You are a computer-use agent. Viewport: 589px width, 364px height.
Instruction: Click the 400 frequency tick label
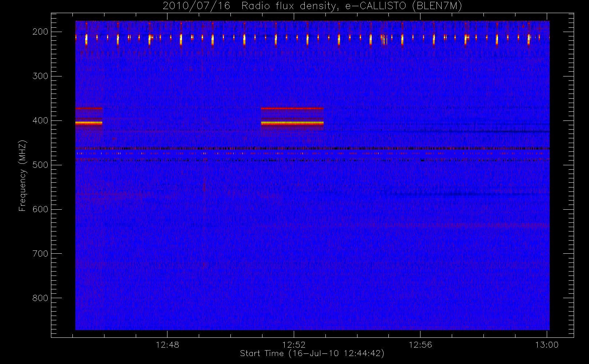40,120
